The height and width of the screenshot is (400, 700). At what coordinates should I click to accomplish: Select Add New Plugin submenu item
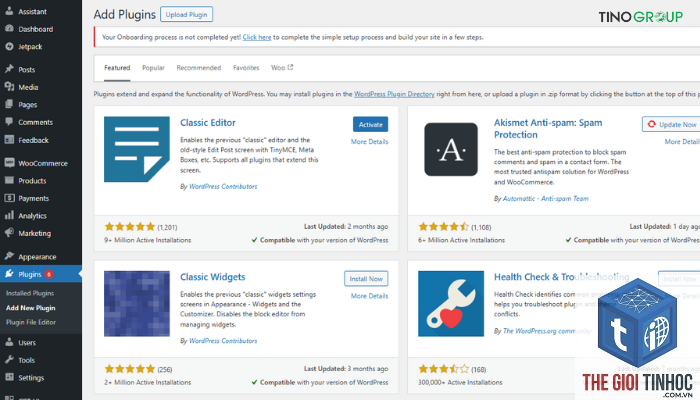coord(31,308)
